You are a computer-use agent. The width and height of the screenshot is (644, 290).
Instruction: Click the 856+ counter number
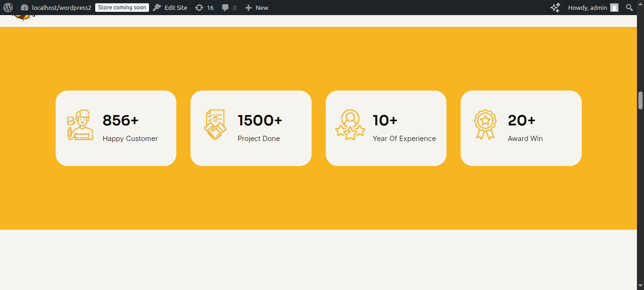click(x=121, y=121)
